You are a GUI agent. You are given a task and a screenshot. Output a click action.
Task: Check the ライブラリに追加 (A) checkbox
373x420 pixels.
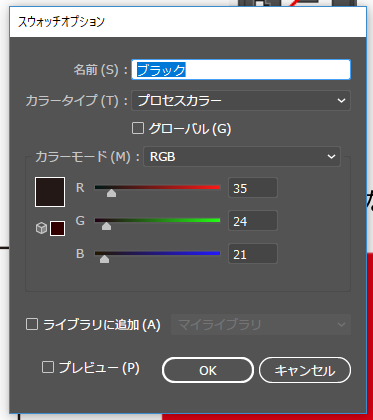coord(32,324)
